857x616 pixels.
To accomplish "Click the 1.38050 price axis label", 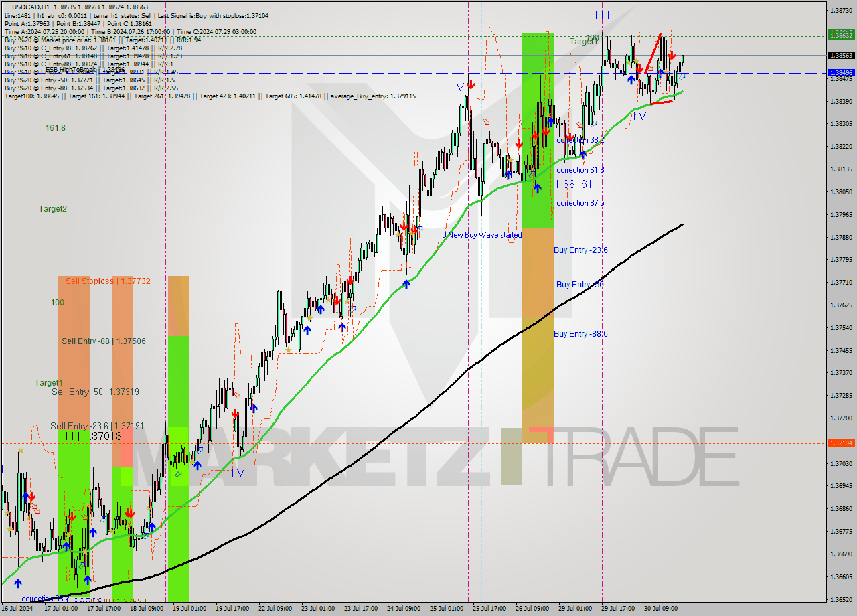I will (841, 191).
